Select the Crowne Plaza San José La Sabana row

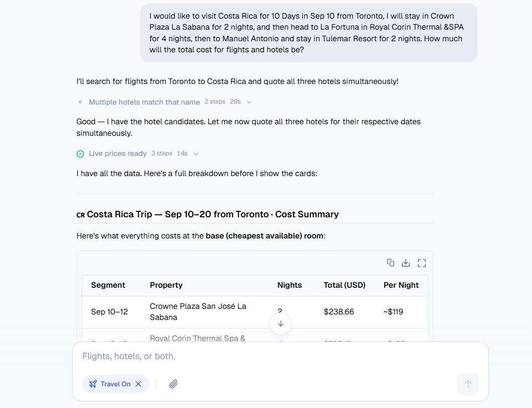[255, 312]
